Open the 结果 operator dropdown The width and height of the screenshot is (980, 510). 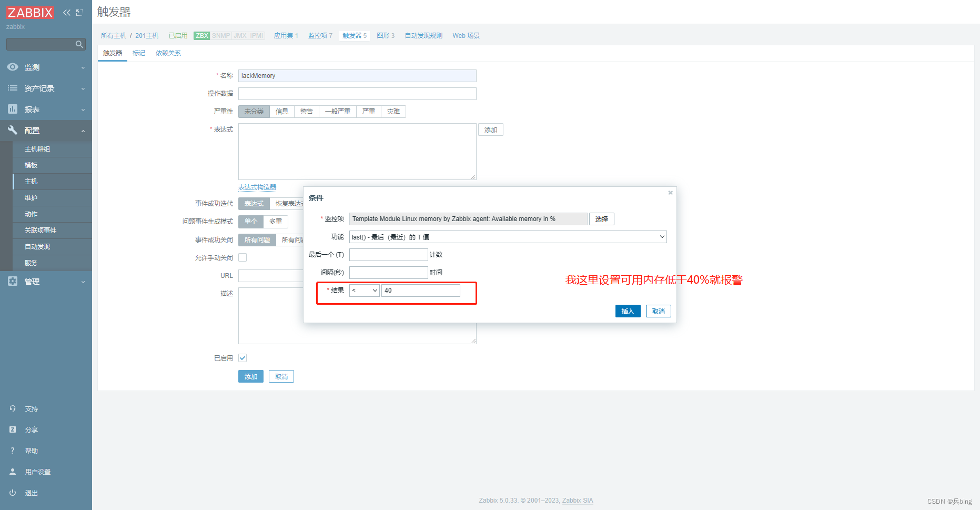364,291
